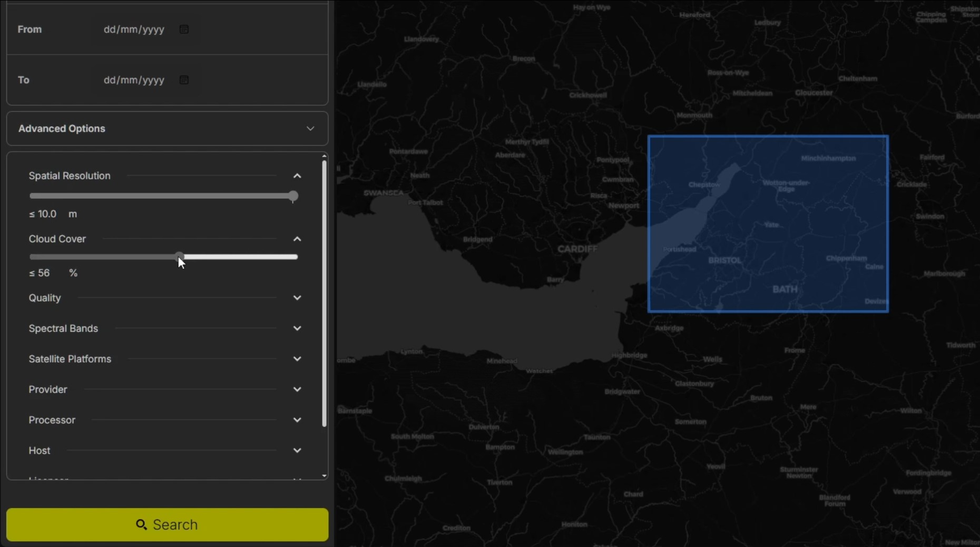Expand the Processor filter section
Screen dimensions: 980x547
click(x=297, y=420)
